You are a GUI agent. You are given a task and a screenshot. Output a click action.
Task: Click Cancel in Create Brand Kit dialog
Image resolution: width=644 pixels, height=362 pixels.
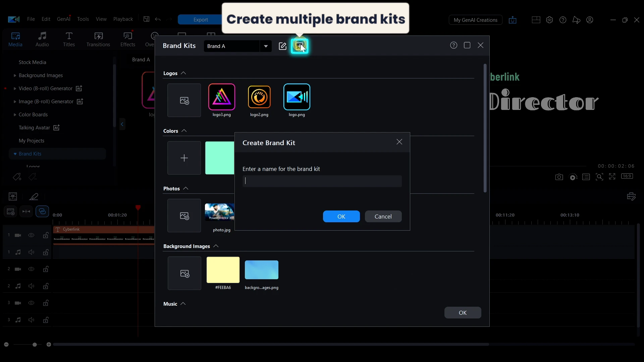coord(383,217)
